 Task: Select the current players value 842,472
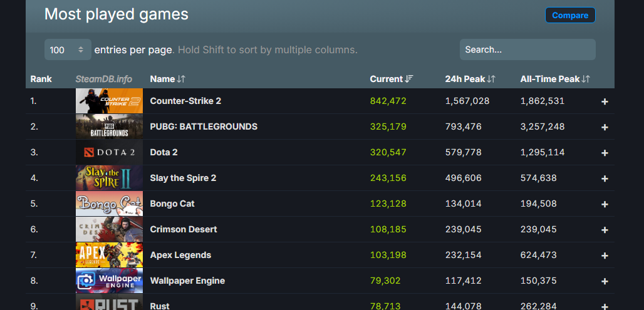388,101
